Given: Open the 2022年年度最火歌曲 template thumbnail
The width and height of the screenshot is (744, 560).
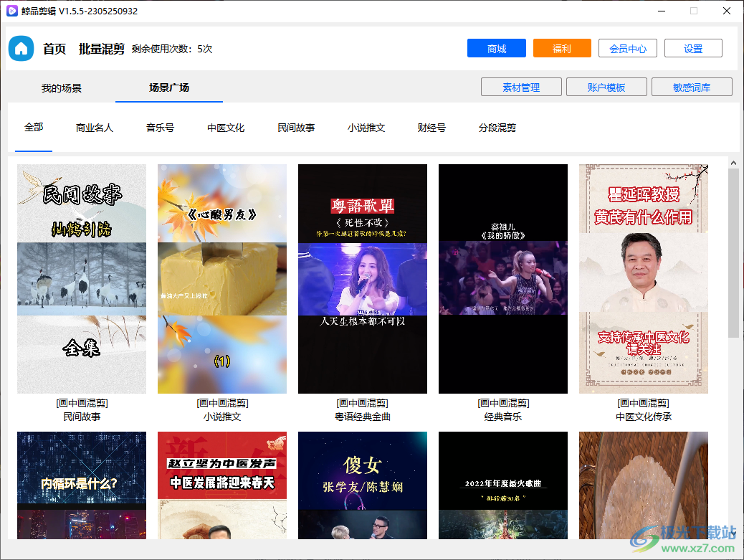Looking at the screenshot, I should (x=503, y=485).
